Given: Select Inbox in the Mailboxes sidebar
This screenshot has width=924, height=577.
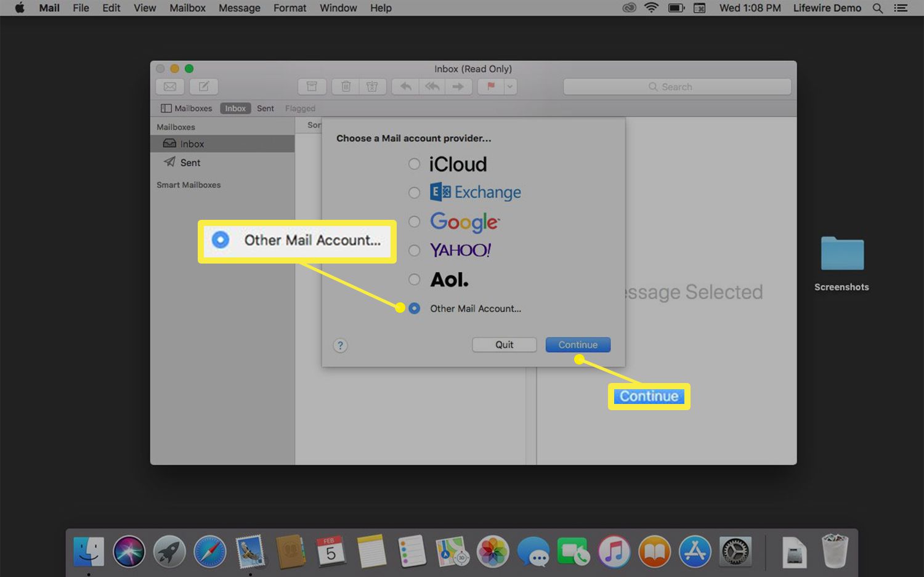Looking at the screenshot, I should [x=222, y=143].
